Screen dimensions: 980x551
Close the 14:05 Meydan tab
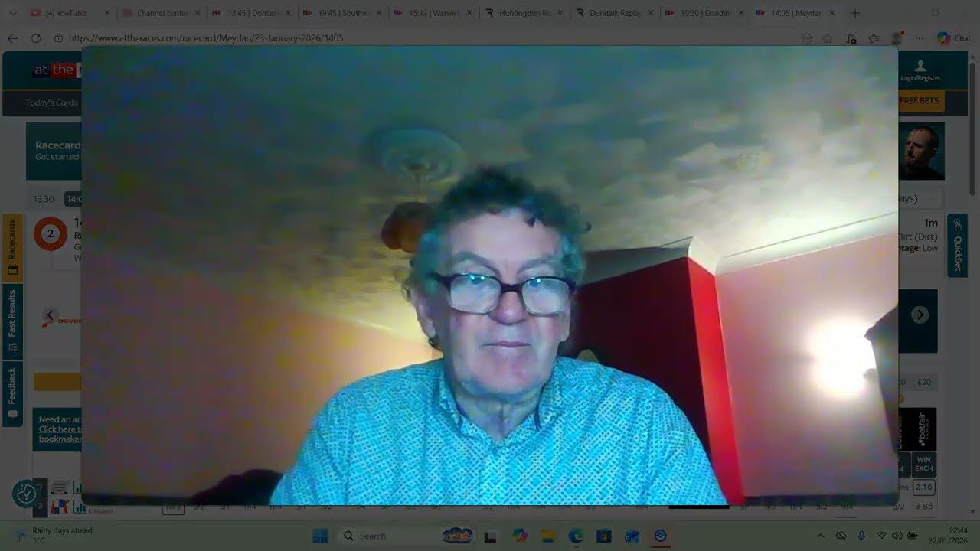pos(831,13)
